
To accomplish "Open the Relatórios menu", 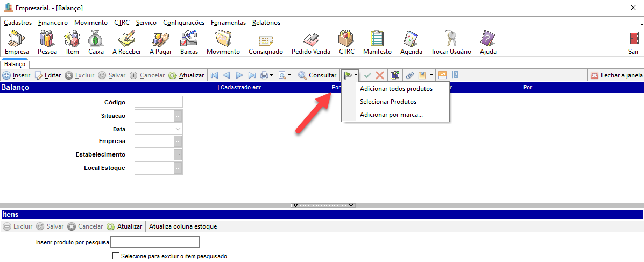I will 266,23.
